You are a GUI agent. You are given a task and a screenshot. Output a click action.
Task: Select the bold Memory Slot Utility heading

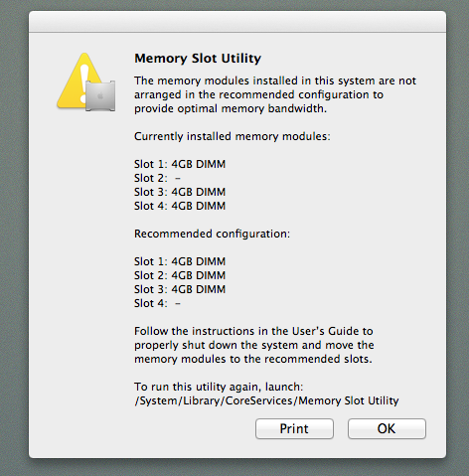click(198, 59)
